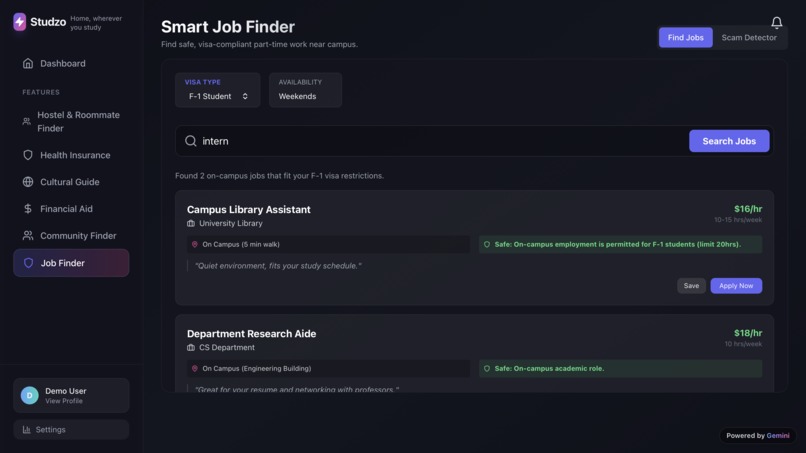Viewport: 806px width, 453px height.
Task: Click View Profile under Demo User
Action: pyautogui.click(x=64, y=401)
